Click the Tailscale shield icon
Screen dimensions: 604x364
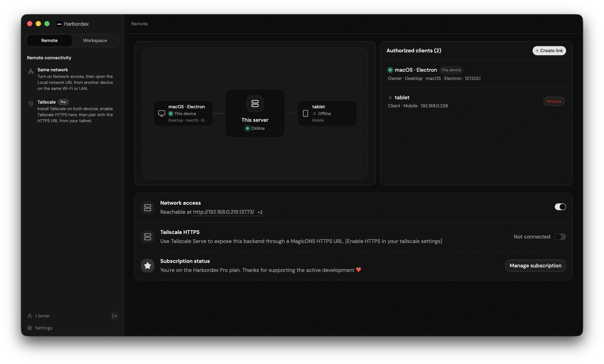click(x=31, y=104)
